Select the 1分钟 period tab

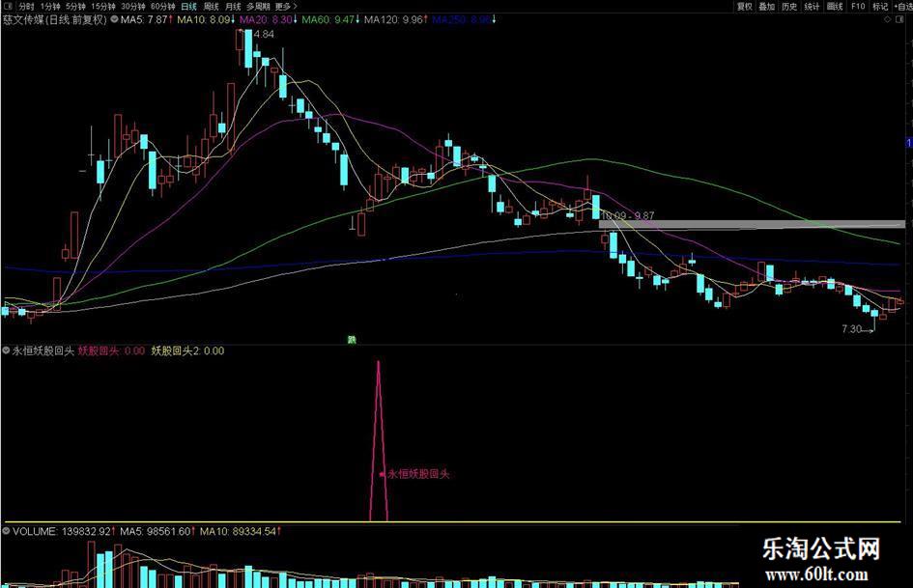(50, 7)
